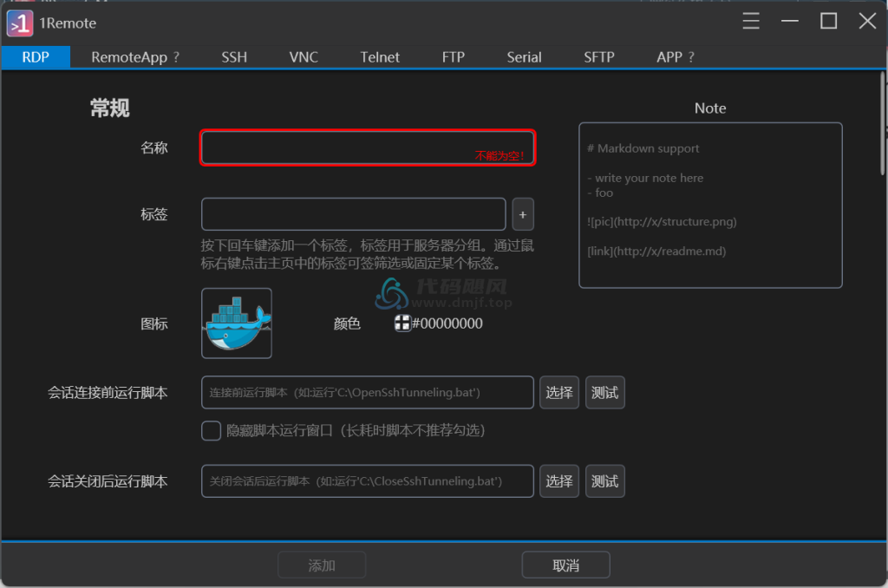The image size is (888, 588).
Task: Switch to the Serial tab
Action: tap(524, 57)
